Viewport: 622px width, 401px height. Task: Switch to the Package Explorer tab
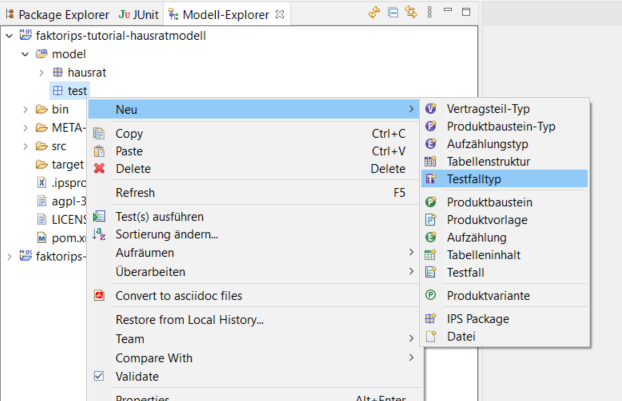[x=56, y=14]
